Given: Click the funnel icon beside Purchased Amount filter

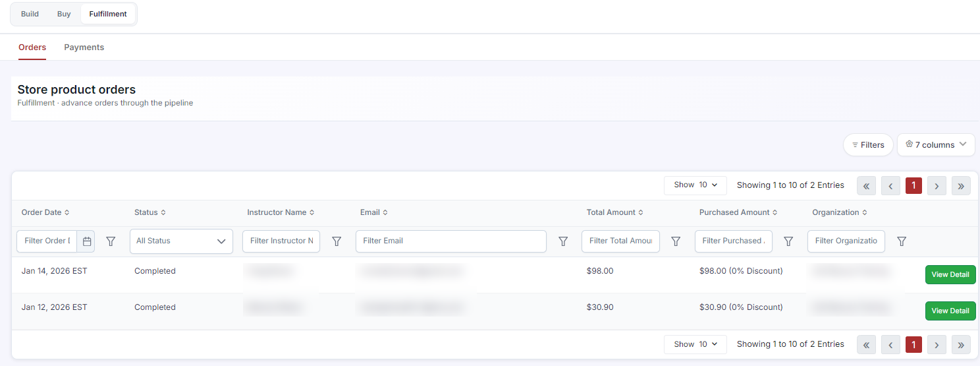Looking at the screenshot, I should [788, 241].
